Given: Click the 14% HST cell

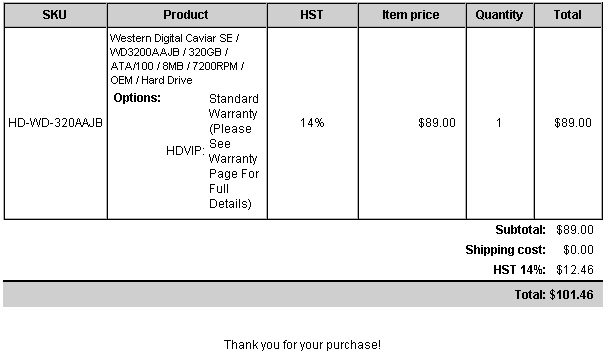Looking at the screenshot, I should [x=312, y=123].
